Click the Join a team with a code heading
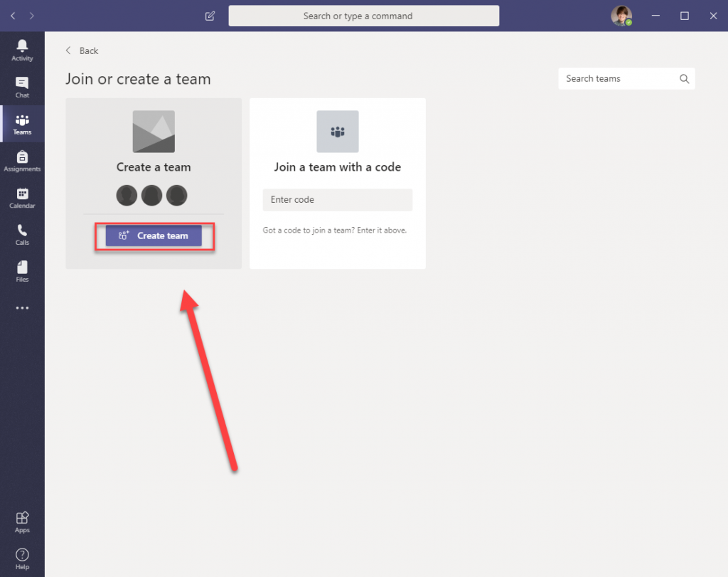Image resolution: width=728 pixels, height=577 pixels. (x=338, y=167)
